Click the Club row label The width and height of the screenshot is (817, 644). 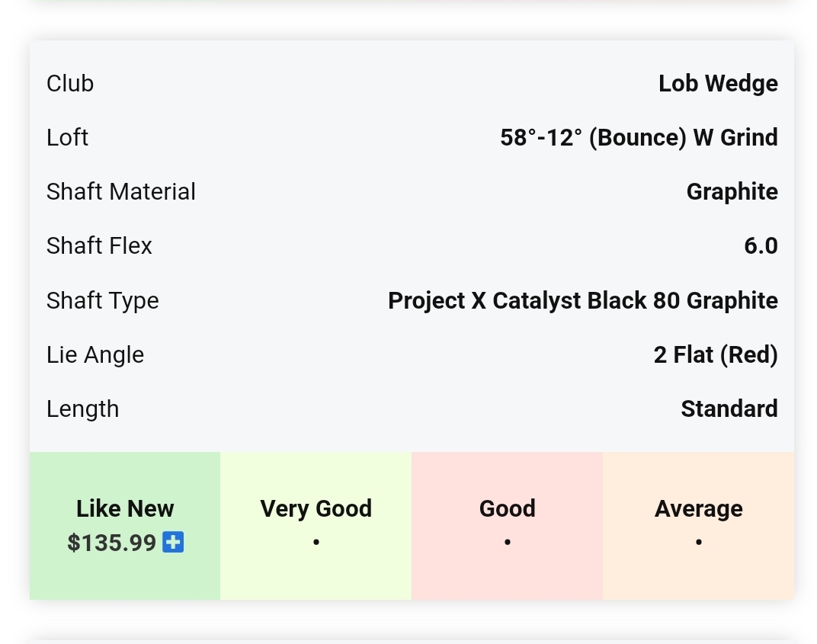tap(70, 83)
